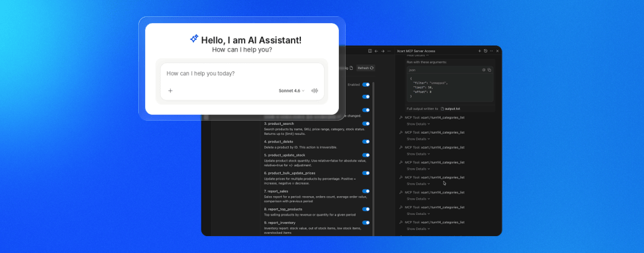This screenshot has height=253, width=644.
Task: Open the Sonnet 4.6 model dropdown
Action: 291,91
